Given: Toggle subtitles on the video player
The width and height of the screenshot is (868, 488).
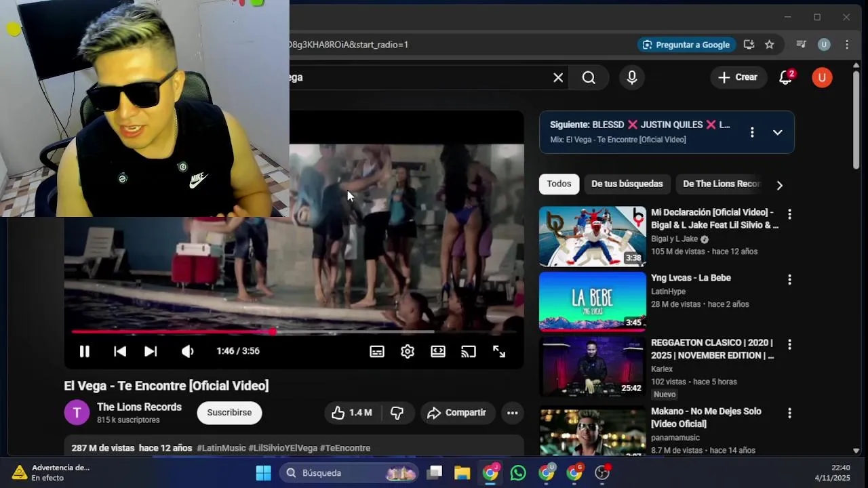Looking at the screenshot, I should pos(377,351).
